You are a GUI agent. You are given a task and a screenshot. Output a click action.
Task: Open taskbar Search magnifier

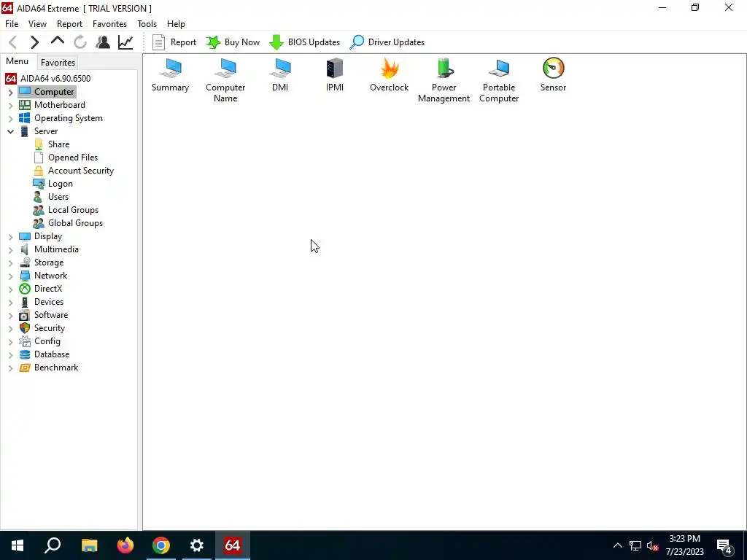[x=53, y=545]
